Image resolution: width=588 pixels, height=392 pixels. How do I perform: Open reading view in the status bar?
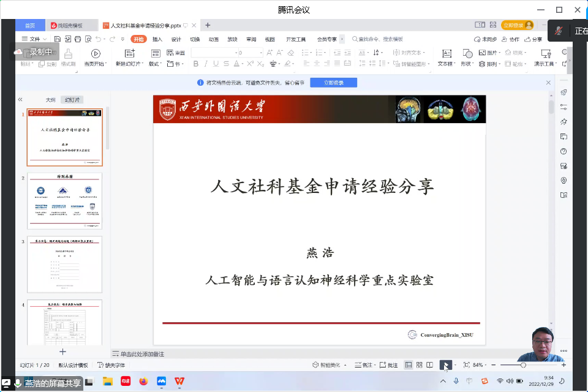(x=430, y=365)
